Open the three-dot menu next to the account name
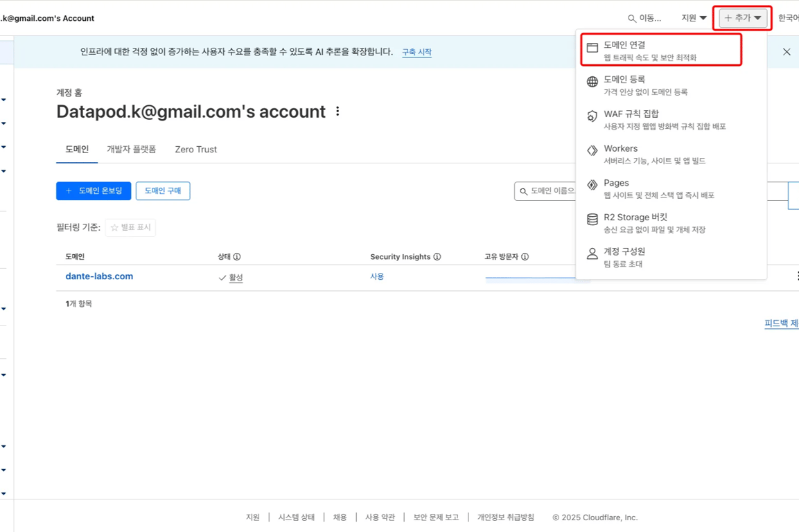Viewport: 799px width, 532px height. coord(337,111)
